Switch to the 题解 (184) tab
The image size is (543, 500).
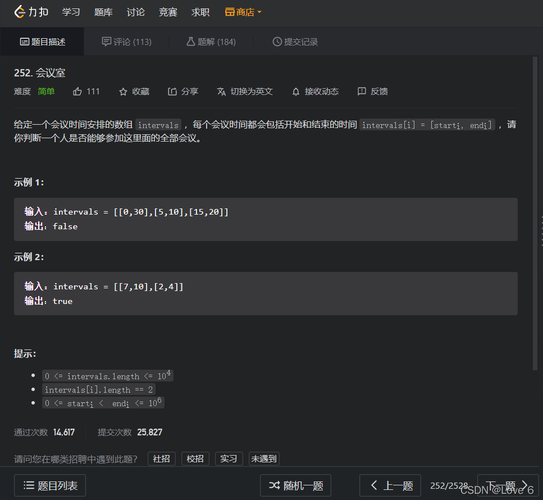211,42
